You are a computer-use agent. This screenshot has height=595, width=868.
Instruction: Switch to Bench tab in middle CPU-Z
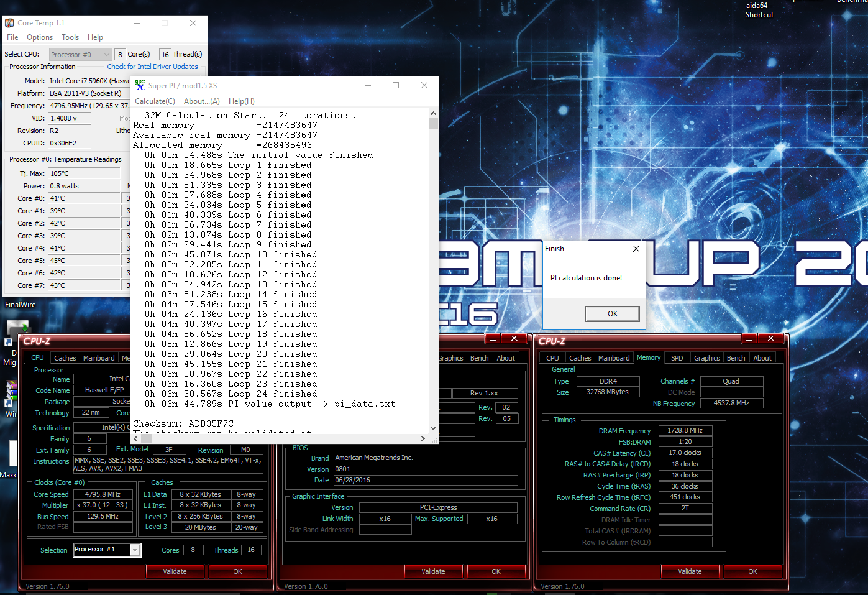click(x=480, y=358)
